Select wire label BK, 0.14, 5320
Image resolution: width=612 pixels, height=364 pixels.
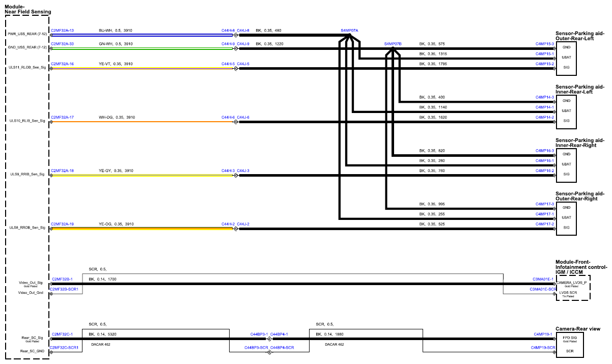tap(102, 334)
